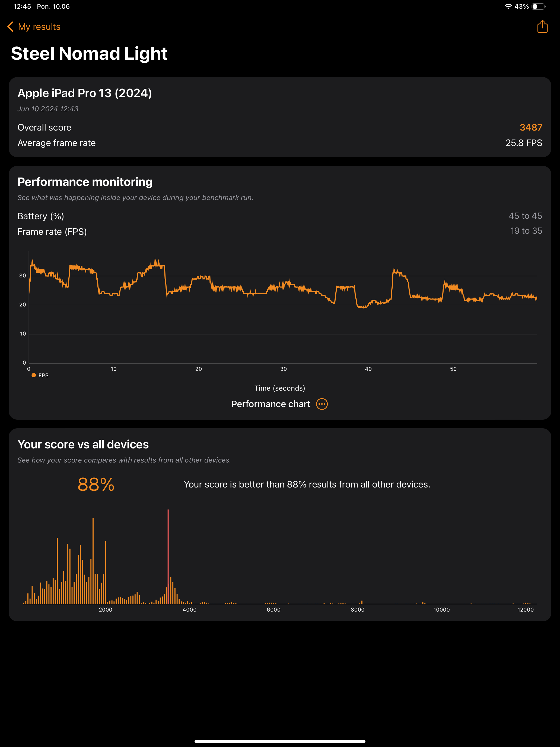
Task: Go back via the chevron arrow
Action: click(11, 27)
